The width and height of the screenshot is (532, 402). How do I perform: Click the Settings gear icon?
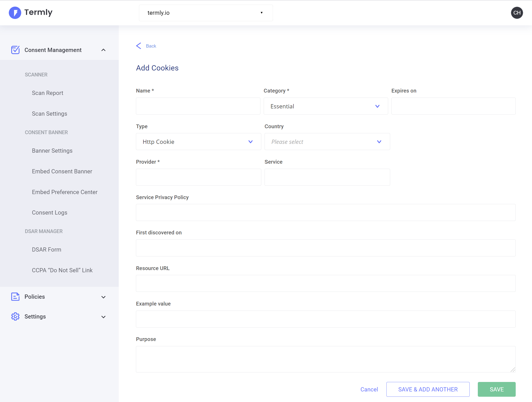(15, 317)
